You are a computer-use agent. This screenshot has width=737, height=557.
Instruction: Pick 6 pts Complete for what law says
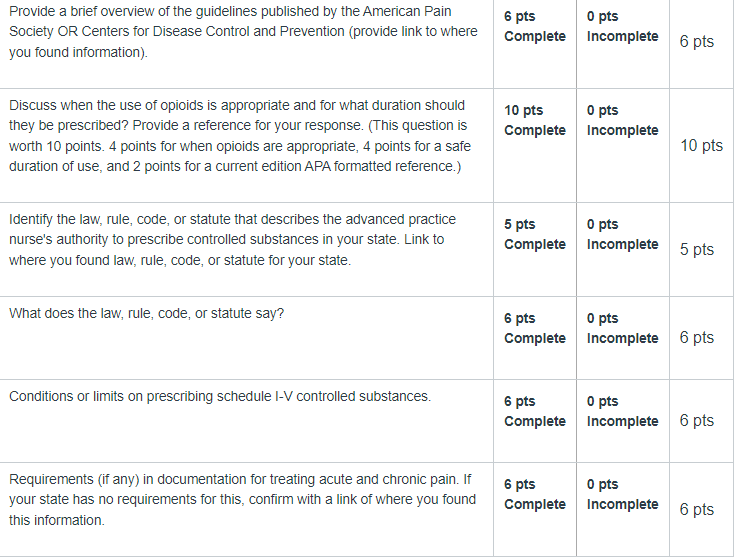click(534, 328)
